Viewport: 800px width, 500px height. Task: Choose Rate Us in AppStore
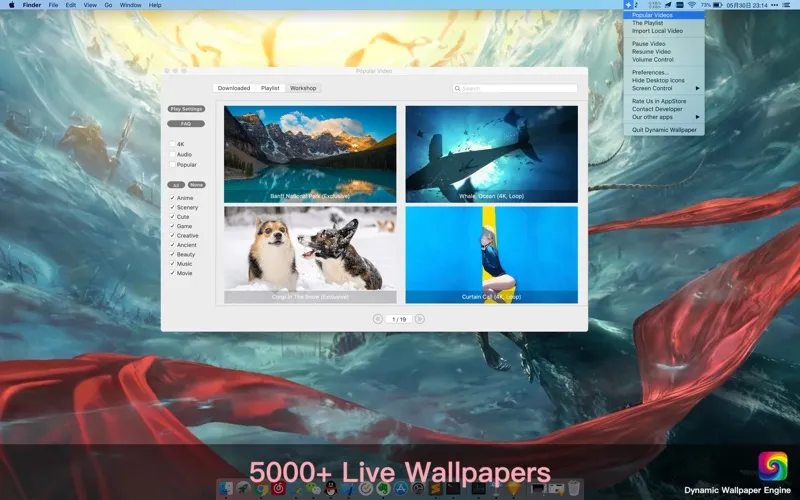pos(664,101)
